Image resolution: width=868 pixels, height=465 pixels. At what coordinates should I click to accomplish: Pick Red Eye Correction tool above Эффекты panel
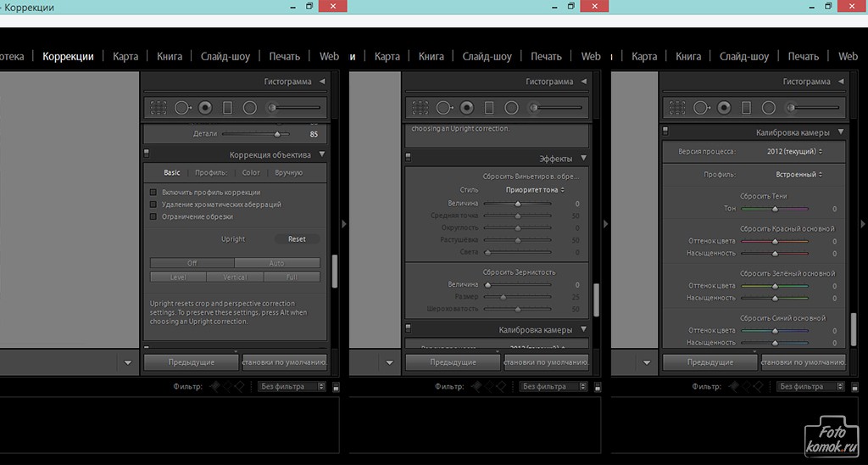click(x=466, y=108)
